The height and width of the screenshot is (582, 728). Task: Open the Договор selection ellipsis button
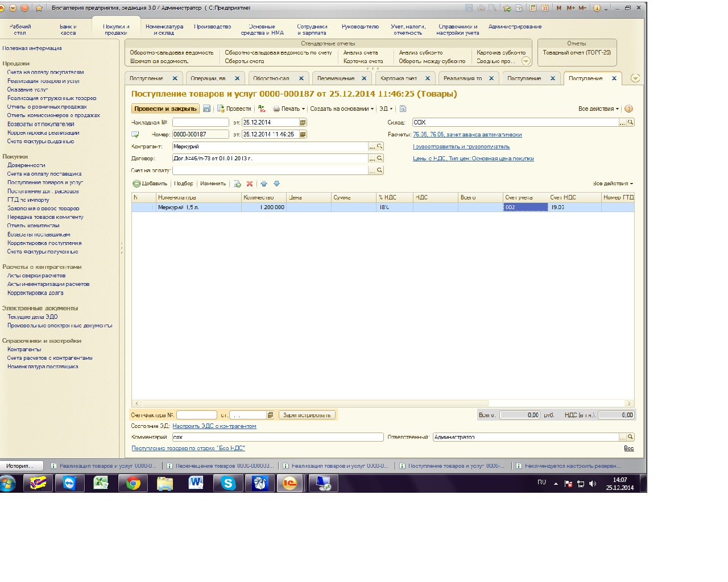(x=372, y=159)
